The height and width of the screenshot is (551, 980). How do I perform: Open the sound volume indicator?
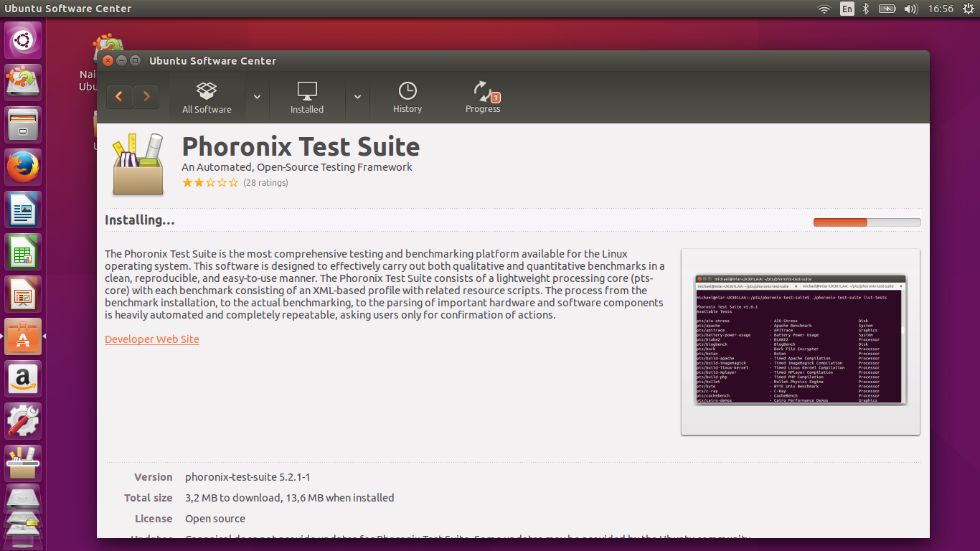coord(911,9)
